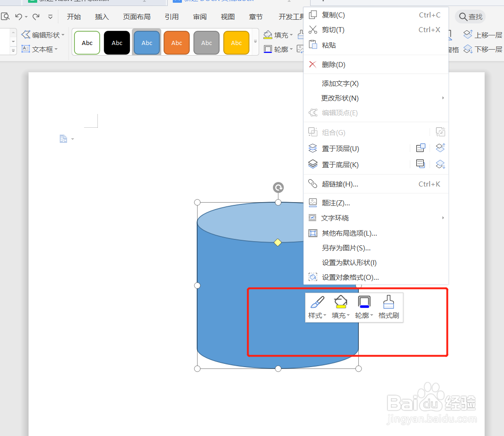Open the 插入 ribbon tab
The width and height of the screenshot is (504, 436).
(102, 17)
